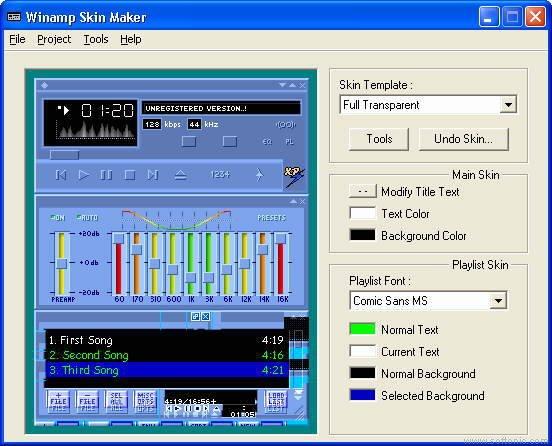Click the 170 Hz equalizer slider
The height and width of the screenshot is (446, 552).
[137, 263]
